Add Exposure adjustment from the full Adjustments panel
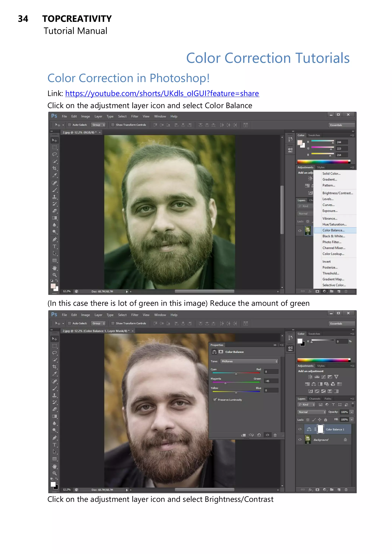Image resolution: width=392 pixels, height=554 pixels. (x=330, y=377)
